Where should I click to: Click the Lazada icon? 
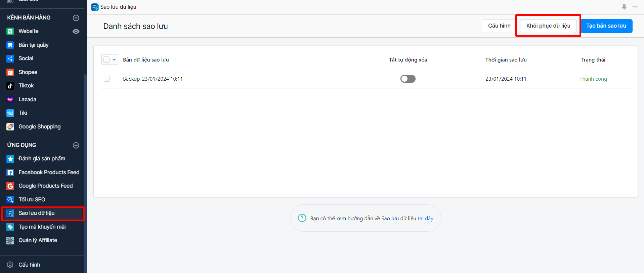(10, 100)
